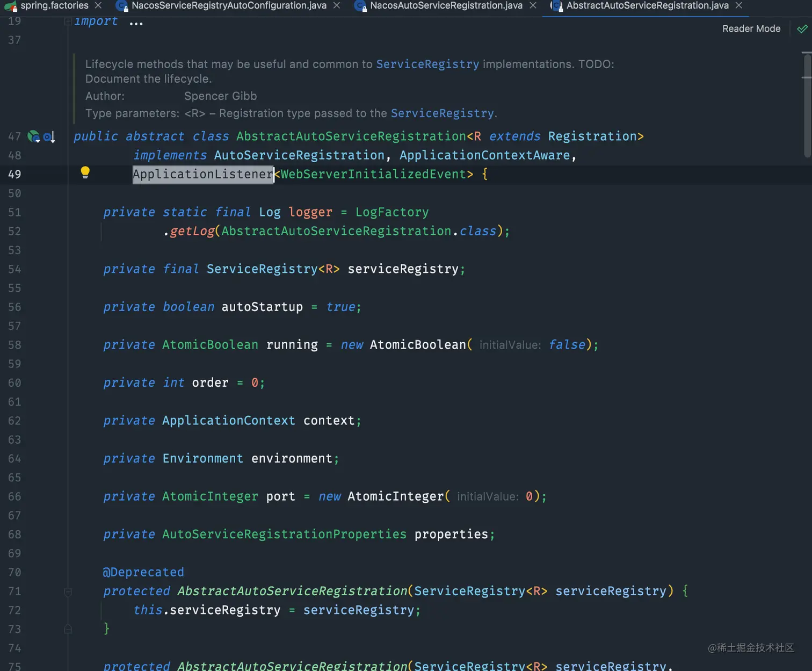812x671 pixels.
Task: Click AutoServiceRegistrationProperties type on line 68
Action: pyautogui.click(x=284, y=535)
